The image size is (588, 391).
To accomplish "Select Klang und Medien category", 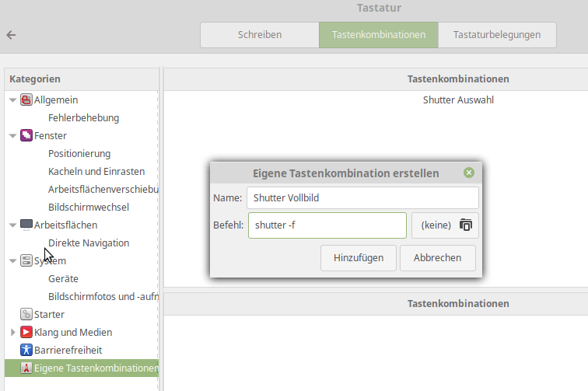I will 73,333.
